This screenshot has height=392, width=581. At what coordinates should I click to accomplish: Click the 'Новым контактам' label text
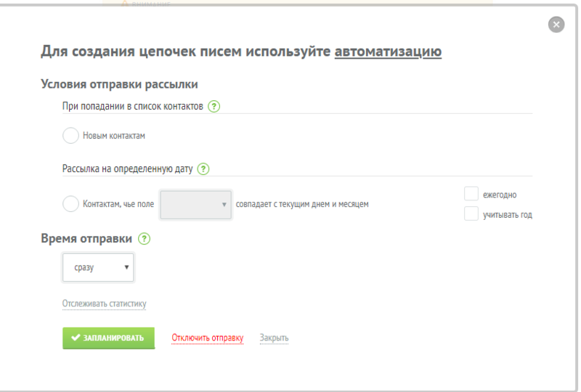tap(114, 136)
